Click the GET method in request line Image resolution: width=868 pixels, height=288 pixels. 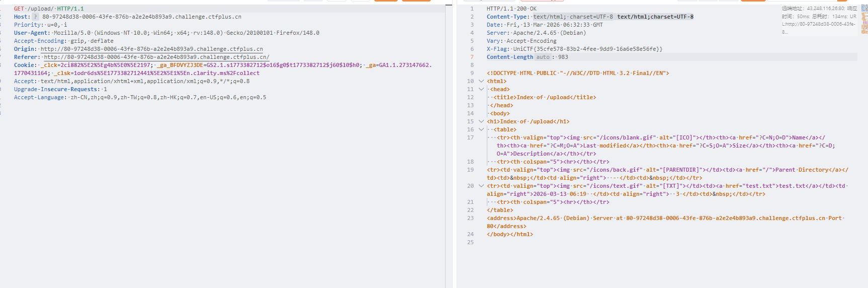pyautogui.click(x=19, y=9)
